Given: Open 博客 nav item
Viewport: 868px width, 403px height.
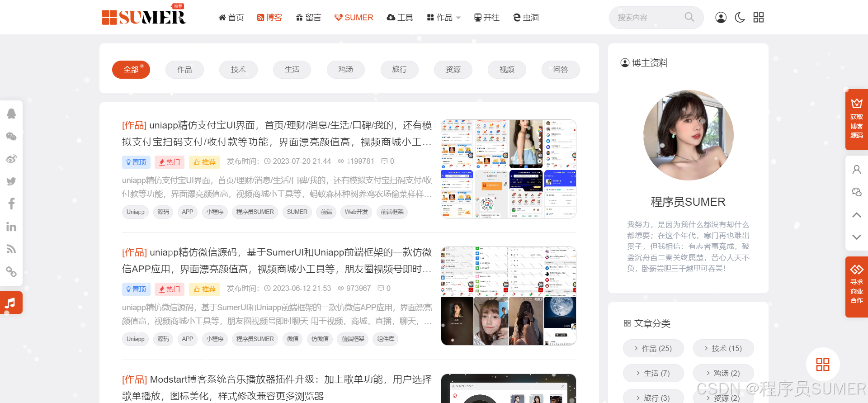Looking at the screenshot, I should point(269,17).
